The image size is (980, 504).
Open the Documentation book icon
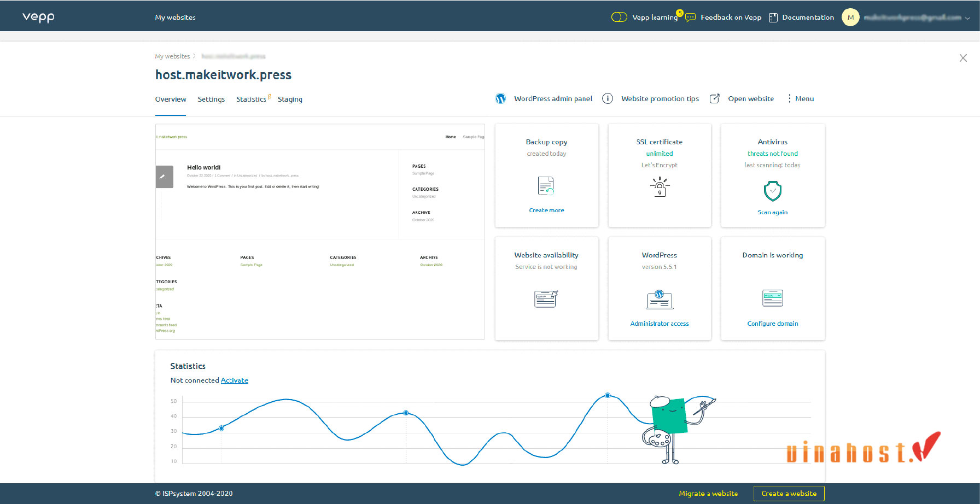[773, 17]
